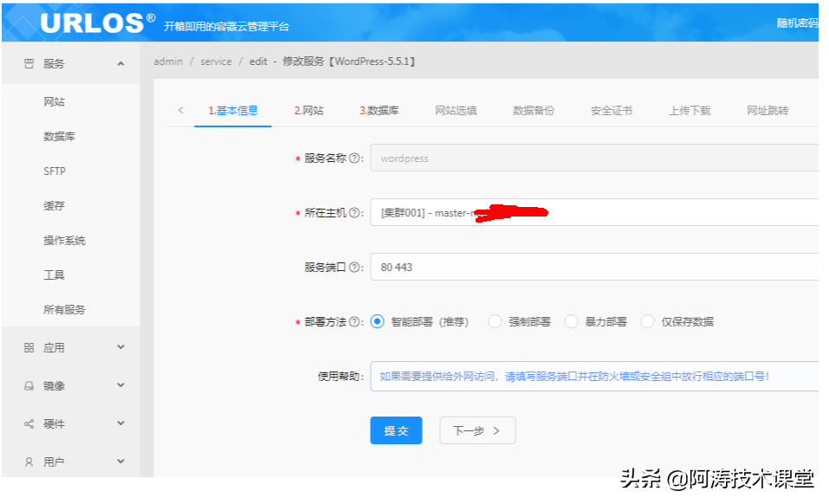The image size is (829, 504).
Task: Open 网站 in the sidebar
Action: pyautogui.click(x=54, y=101)
